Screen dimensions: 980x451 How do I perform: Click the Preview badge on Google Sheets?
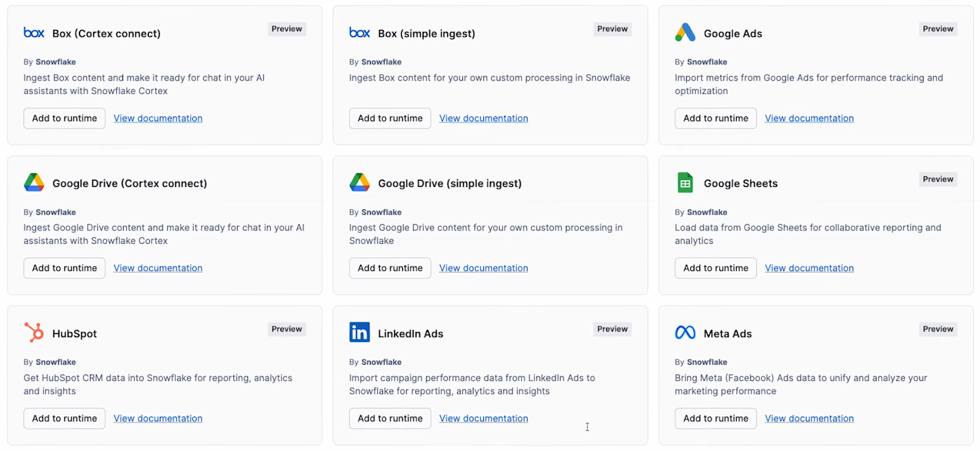(938, 179)
